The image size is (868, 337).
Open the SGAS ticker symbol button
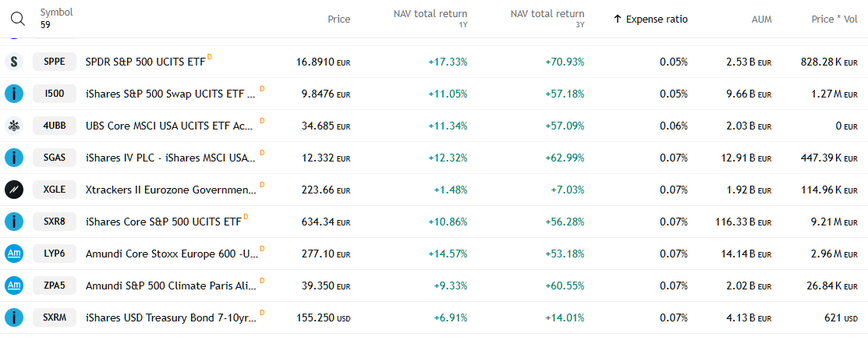[x=55, y=158]
